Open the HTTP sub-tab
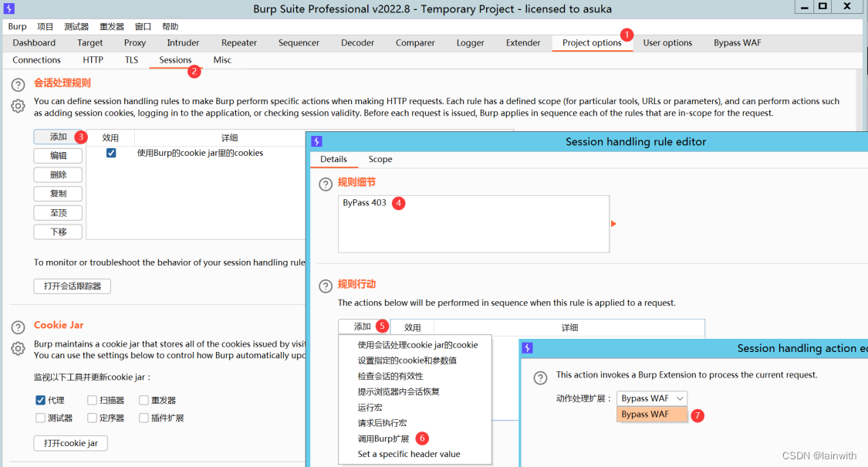868x467 pixels. pos(93,60)
